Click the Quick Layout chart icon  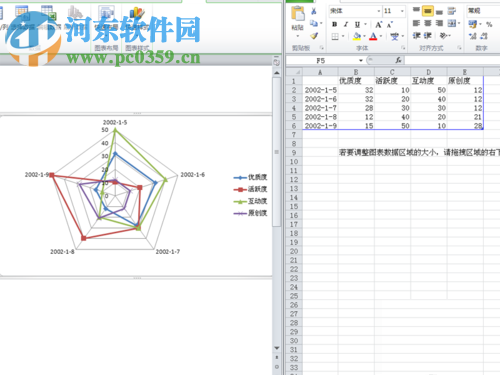(106, 13)
